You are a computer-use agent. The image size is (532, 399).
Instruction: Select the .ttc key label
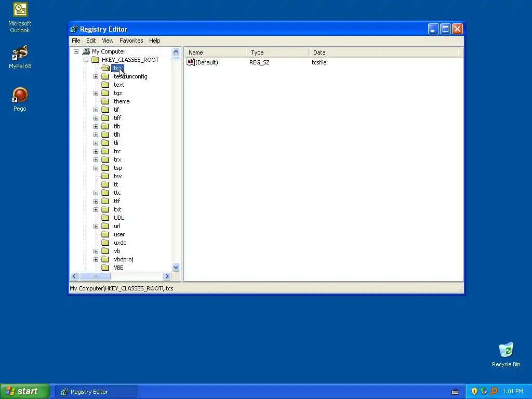116,193
